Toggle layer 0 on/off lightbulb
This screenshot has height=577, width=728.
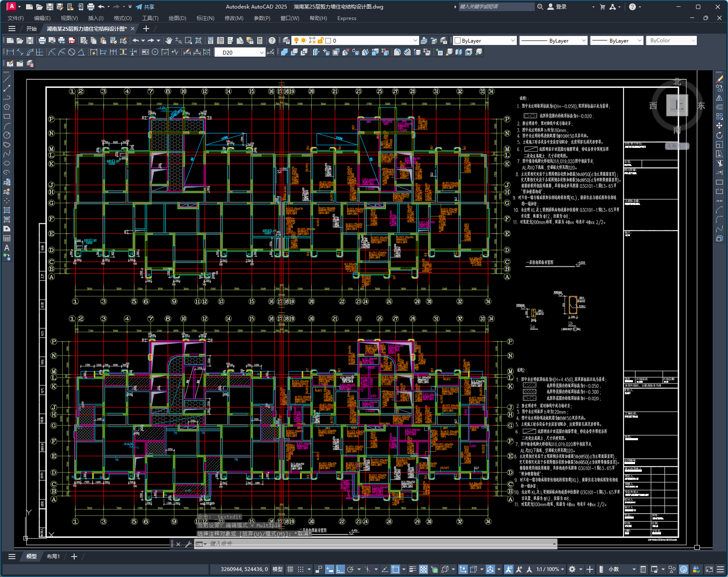(296, 40)
